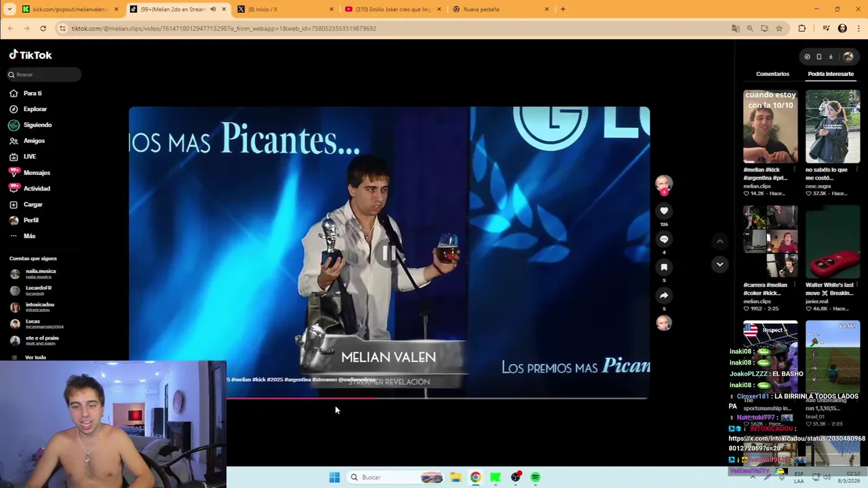Open the sound disc below share icon
Image resolution: width=868 pixels, height=488 pixels.
[x=664, y=323]
